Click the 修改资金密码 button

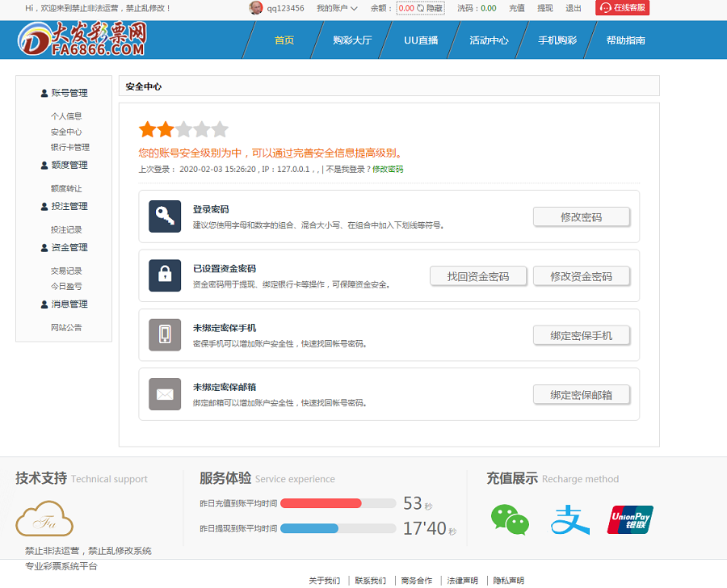tap(582, 275)
